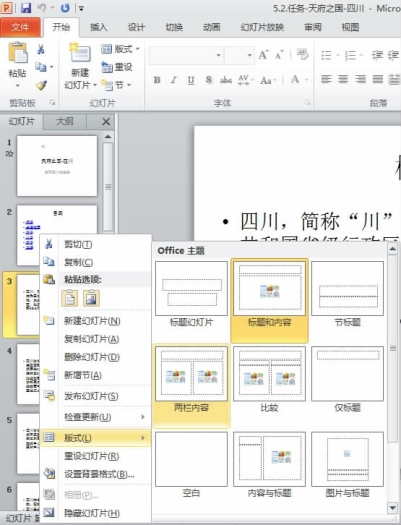
Task: Open the 节 section dropdown in ribbon
Action: pyautogui.click(x=116, y=85)
